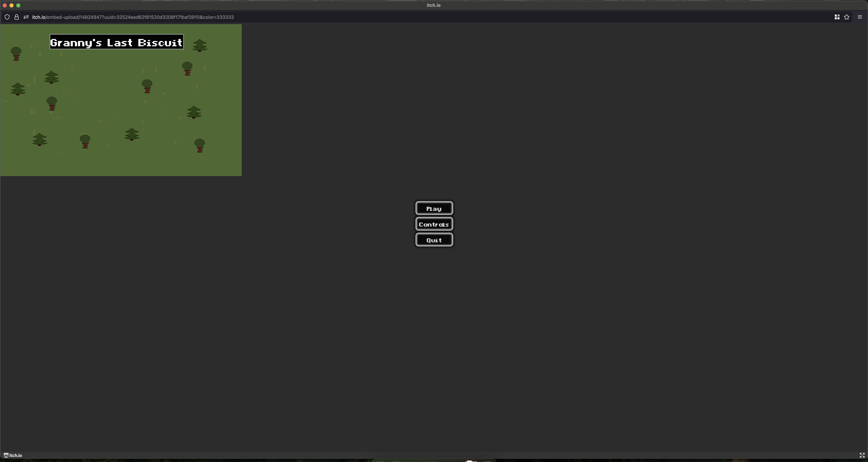Enter fullscreen with the bottom-right icon
The height and width of the screenshot is (462, 868).
pyautogui.click(x=862, y=455)
